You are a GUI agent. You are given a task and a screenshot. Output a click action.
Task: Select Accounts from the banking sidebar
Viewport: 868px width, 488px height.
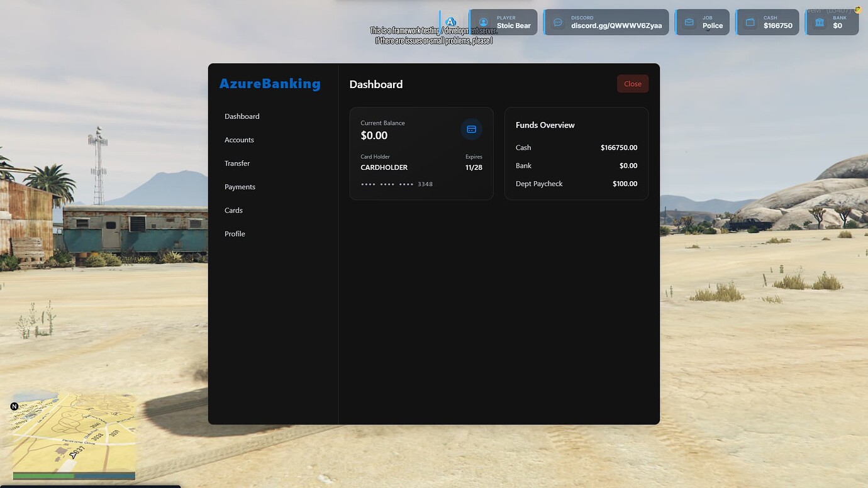[239, 140]
